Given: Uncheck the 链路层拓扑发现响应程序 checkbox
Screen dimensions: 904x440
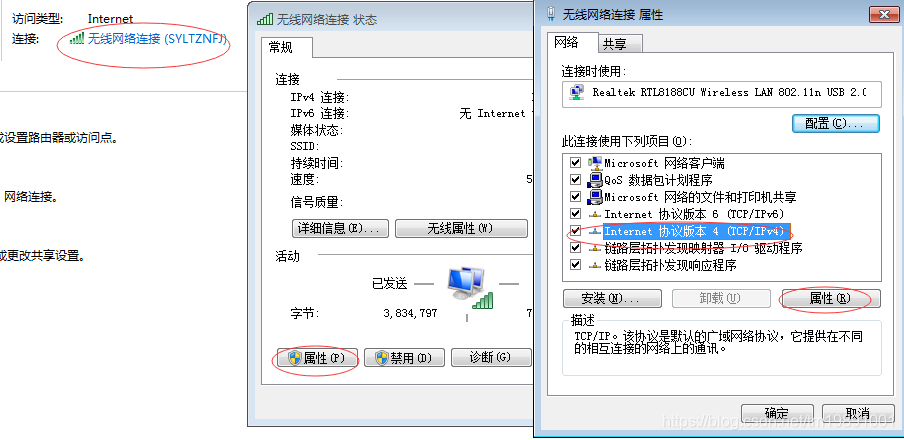Looking at the screenshot, I should [575, 265].
